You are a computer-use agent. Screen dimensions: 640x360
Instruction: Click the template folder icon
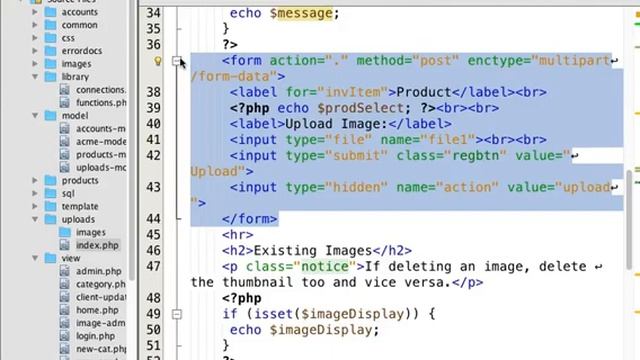tap(51, 207)
